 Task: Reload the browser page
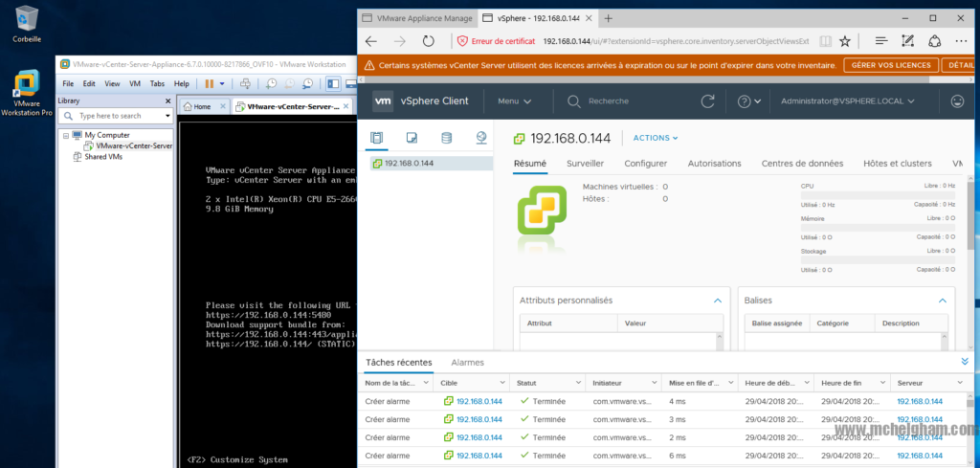428,41
